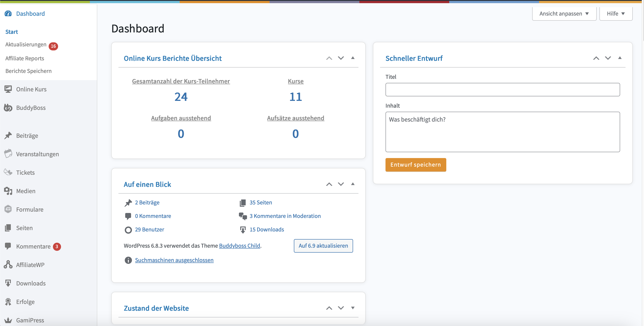Click Entwurf speichern button
Screen dimensions: 644x326
415,165
